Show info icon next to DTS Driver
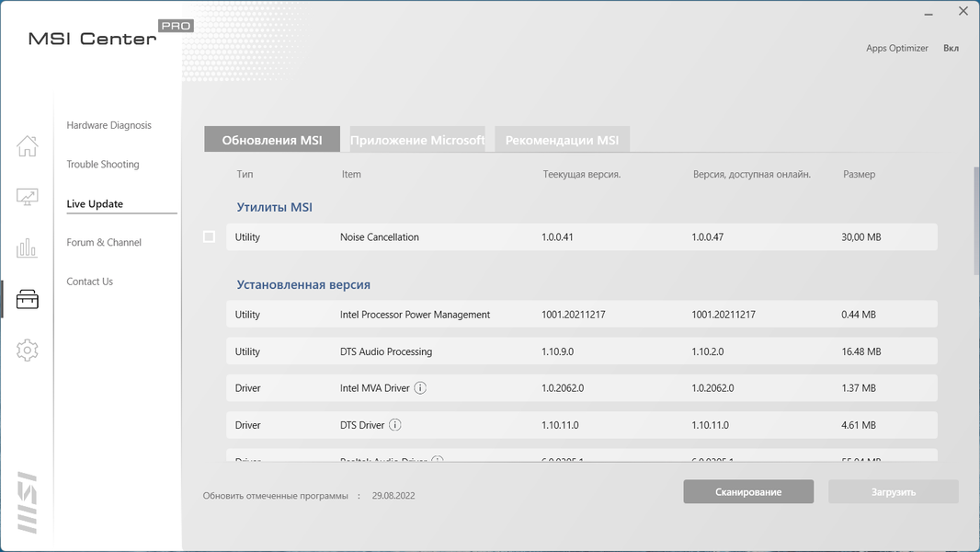Image resolution: width=980 pixels, height=552 pixels. tap(395, 425)
